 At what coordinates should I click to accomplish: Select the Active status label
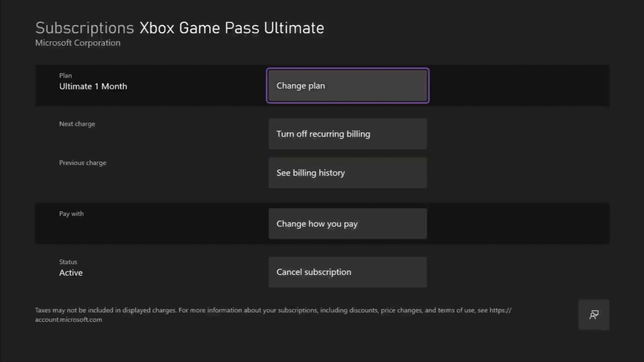point(71,272)
